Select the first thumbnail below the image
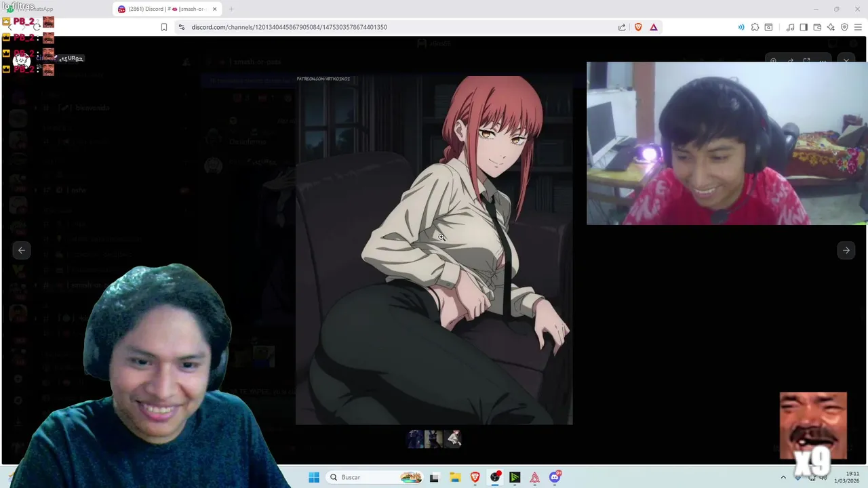868x488 pixels. click(416, 439)
